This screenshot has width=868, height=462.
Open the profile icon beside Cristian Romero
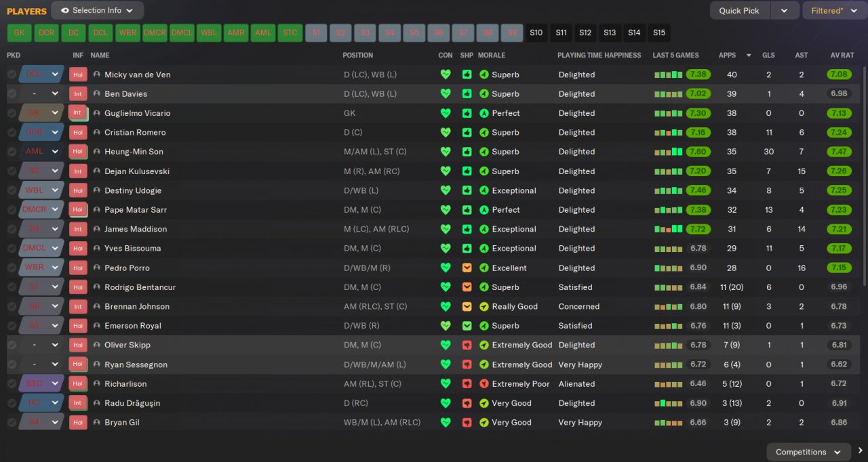(97, 132)
